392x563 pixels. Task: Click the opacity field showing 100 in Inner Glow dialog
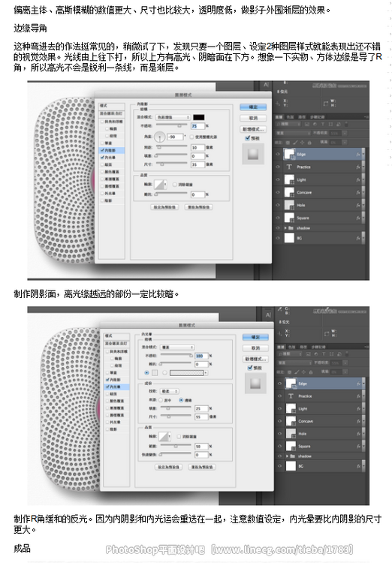coord(201,356)
